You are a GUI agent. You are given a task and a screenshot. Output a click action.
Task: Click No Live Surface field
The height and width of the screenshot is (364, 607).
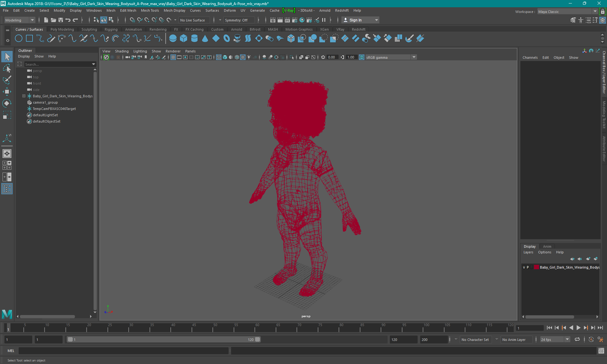pyautogui.click(x=194, y=20)
